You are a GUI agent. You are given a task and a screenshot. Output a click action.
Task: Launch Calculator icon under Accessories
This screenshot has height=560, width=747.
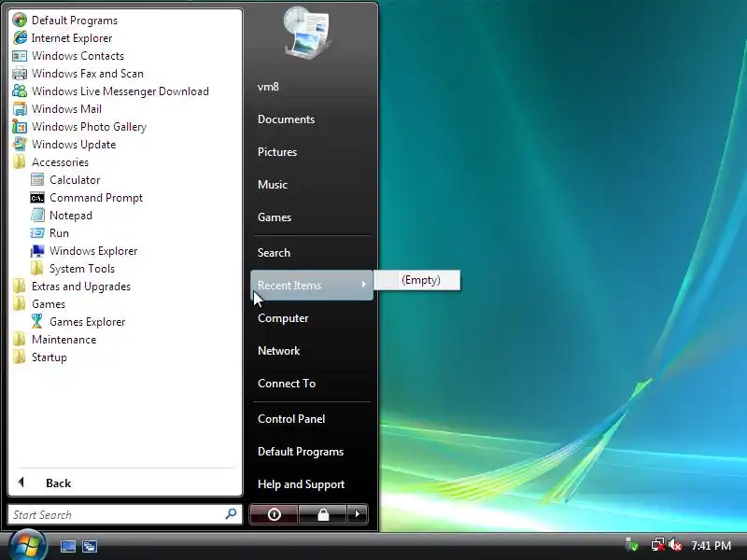[37, 179]
